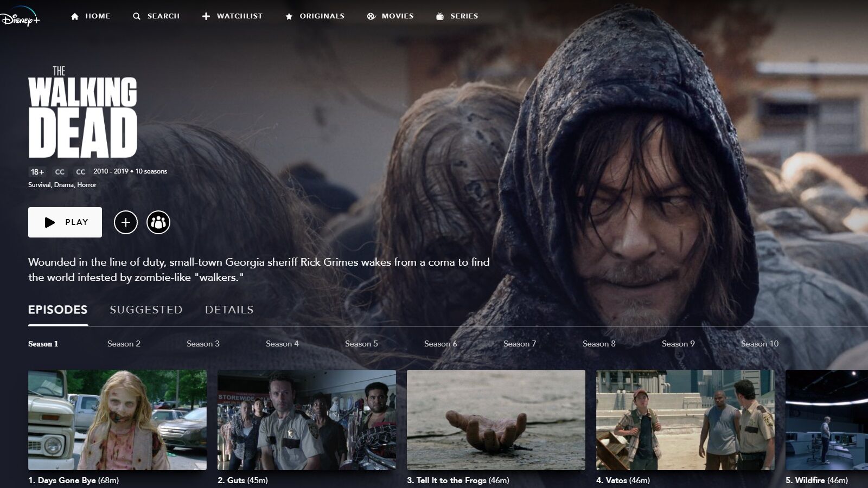Select Season 1
868x488 pixels.
pos(43,344)
